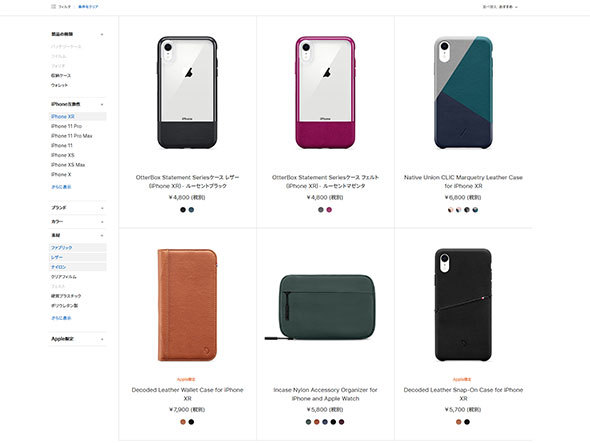
Task: Collapse the iPhone互換性 section chevron
Action: 102,105
